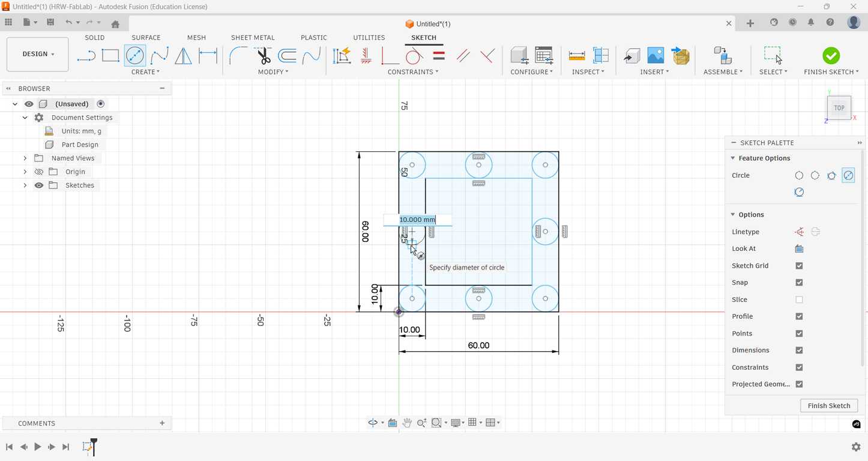868x461 pixels.
Task: Choose the Offset tool in Modify
Action: [x=287, y=56]
